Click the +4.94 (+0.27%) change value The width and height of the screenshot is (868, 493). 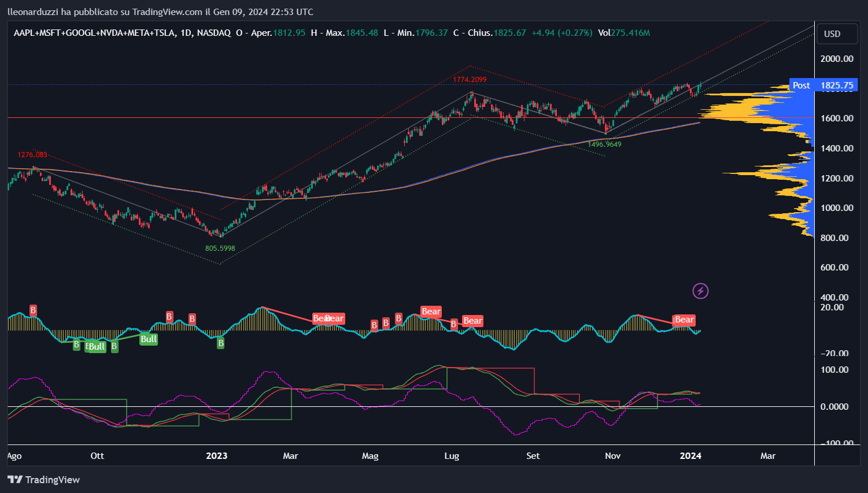click(562, 33)
